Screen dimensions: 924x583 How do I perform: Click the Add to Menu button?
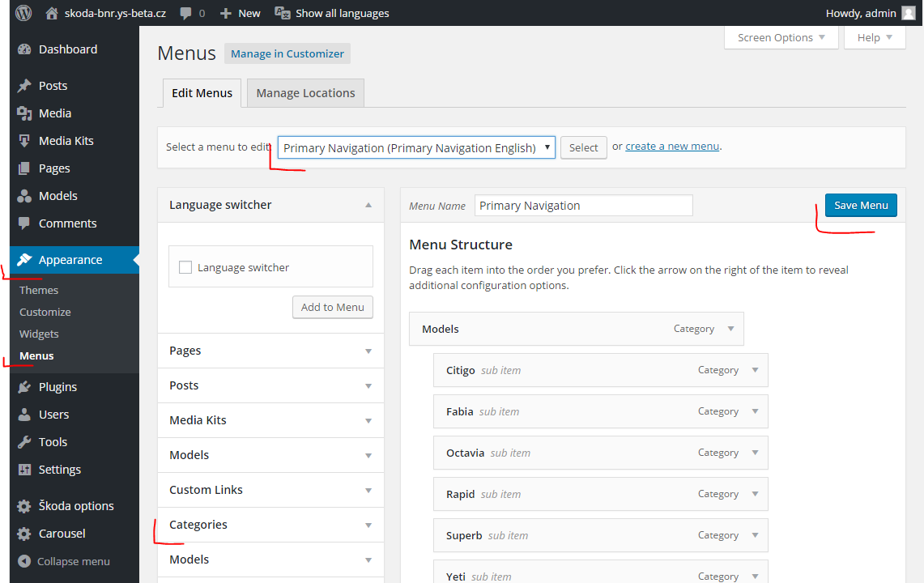pyautogui.click(x=332, y=307)
